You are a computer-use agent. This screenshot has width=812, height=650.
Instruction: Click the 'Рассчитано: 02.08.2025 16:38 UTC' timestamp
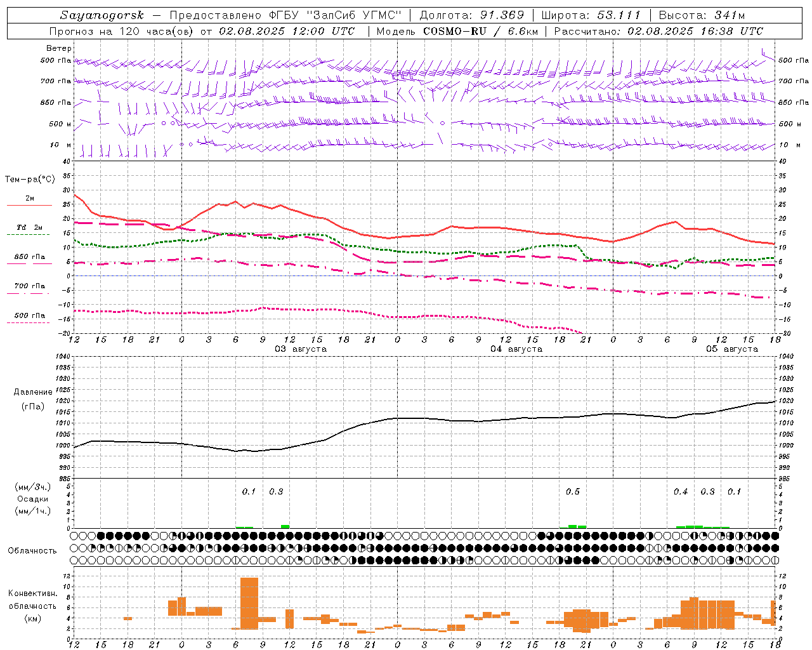coord(658,31)
